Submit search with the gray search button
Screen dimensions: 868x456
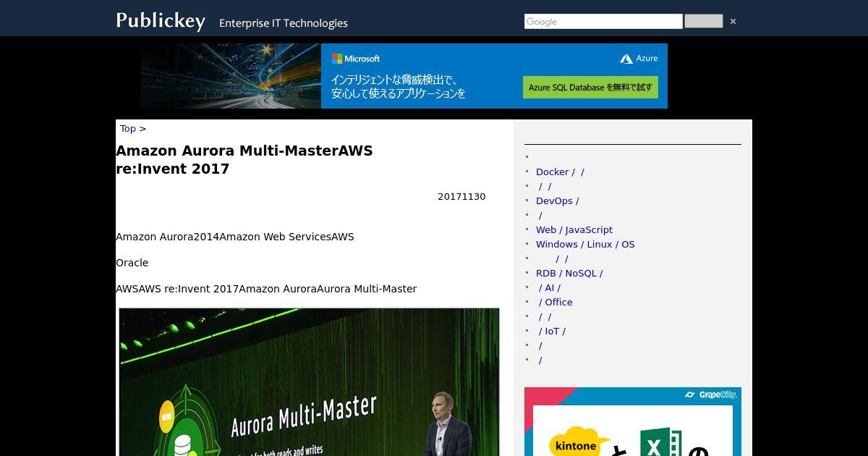[703, 21]
